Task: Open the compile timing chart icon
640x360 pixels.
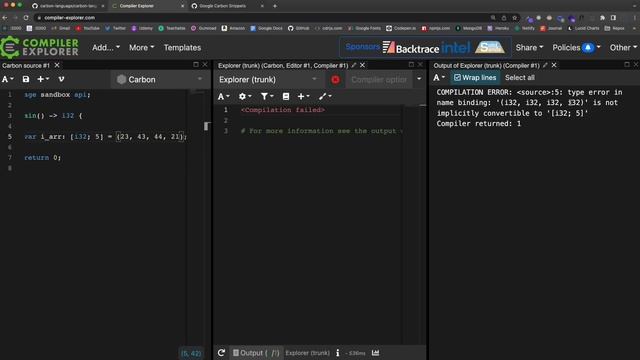Action: click(x=376, y=353)
